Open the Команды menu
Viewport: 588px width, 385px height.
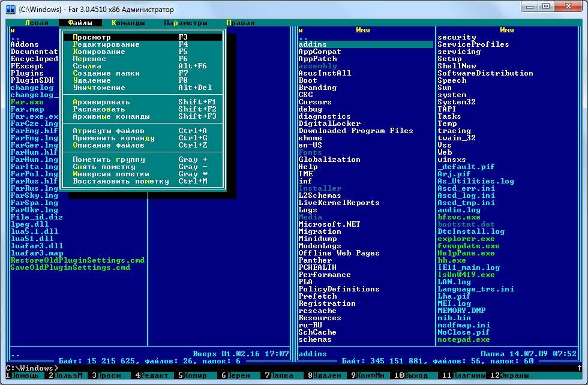click(128, 23)
